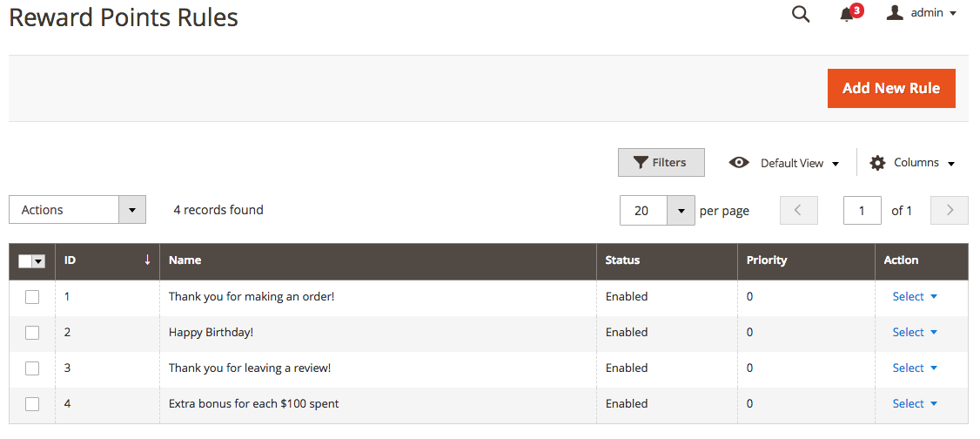Viewport: 980px width, 439px height.
Task: Click 'Extra bonus for each $100 spent' name
Action: click(x=254, y=403)
